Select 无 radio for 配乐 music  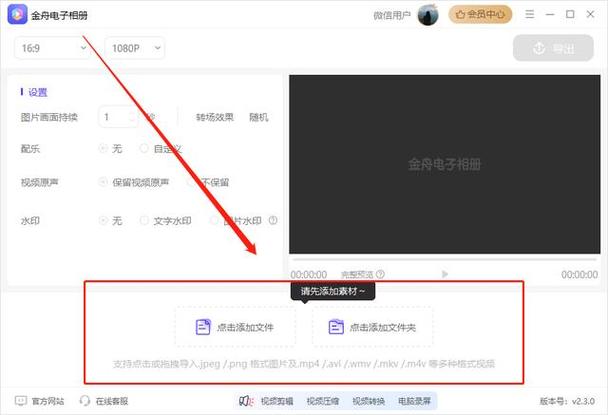point(103,148)
